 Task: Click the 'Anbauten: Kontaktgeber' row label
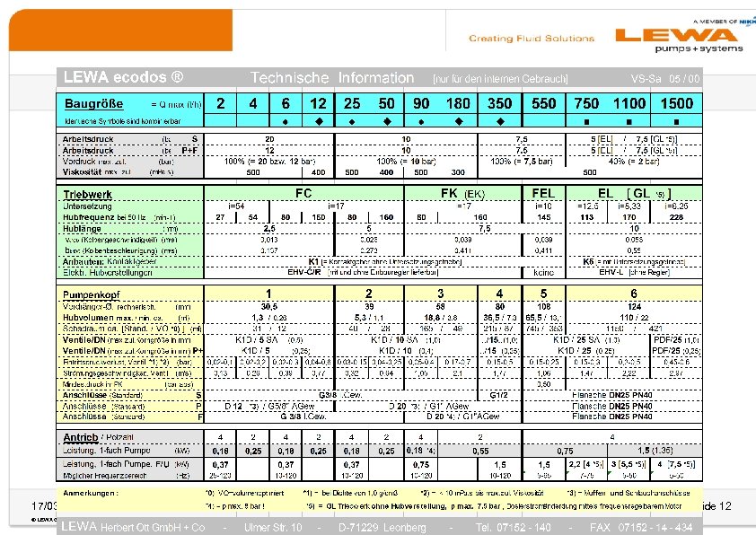pos(110,262)
